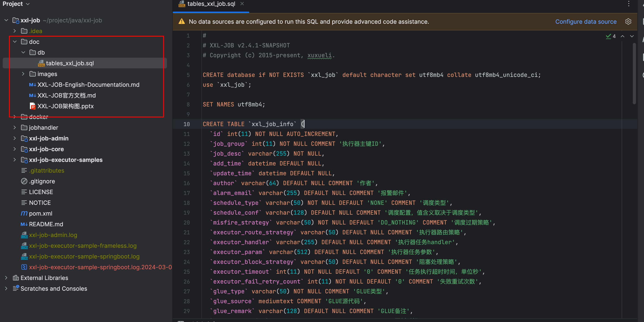Click the Maven icon of pom.xml
This screenshot has height=322, width=644.
point(24,214)
